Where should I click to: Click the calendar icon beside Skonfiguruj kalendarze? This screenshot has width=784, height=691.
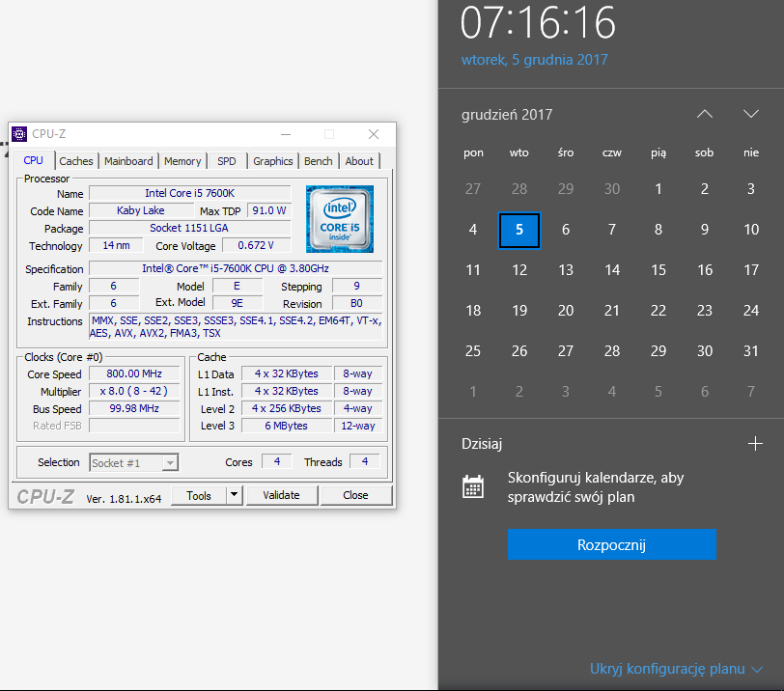[473, 486]
